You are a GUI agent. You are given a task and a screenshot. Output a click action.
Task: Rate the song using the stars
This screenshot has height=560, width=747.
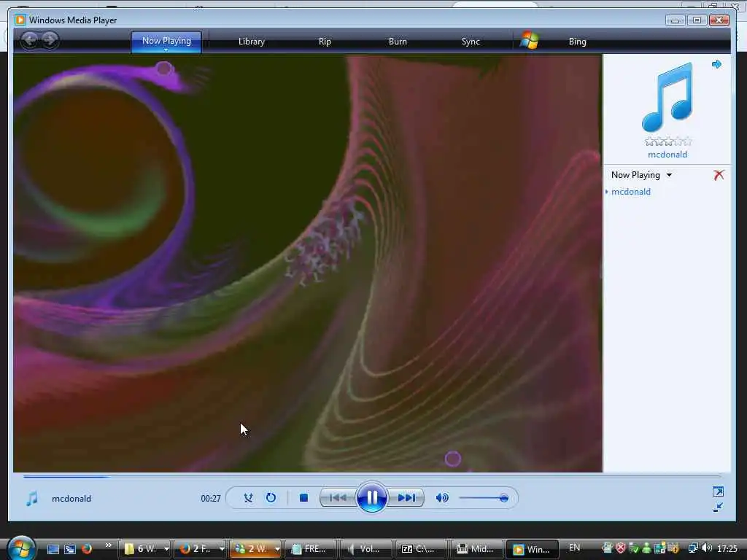(x=668, y=141)
